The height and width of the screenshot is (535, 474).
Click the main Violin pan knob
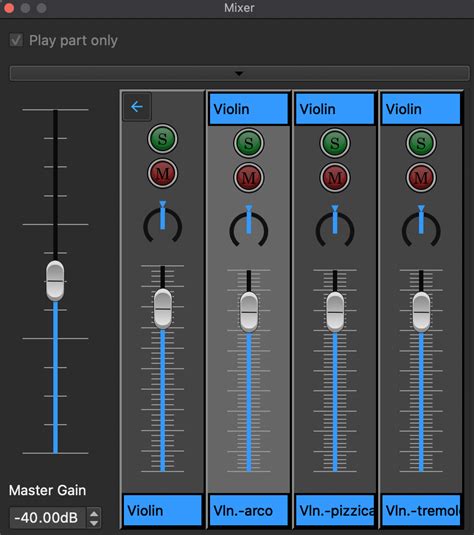pyautogui.click(x=162, y=223)
